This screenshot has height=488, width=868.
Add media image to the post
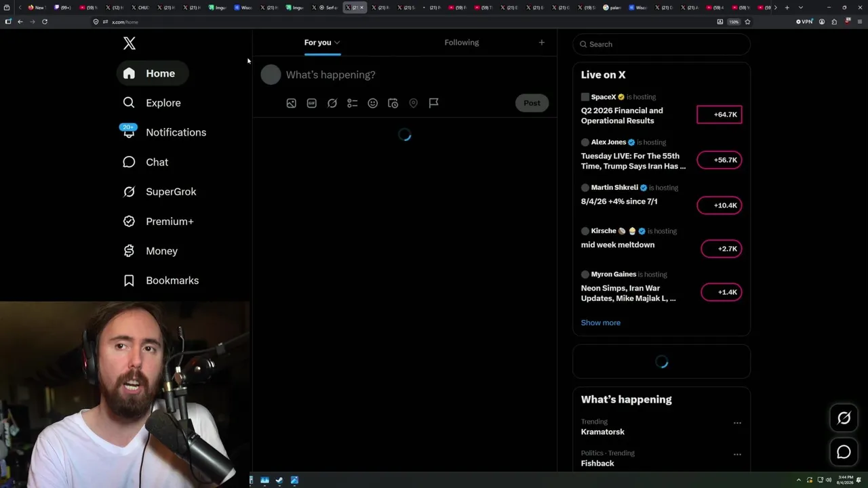[x=292, y=103]
